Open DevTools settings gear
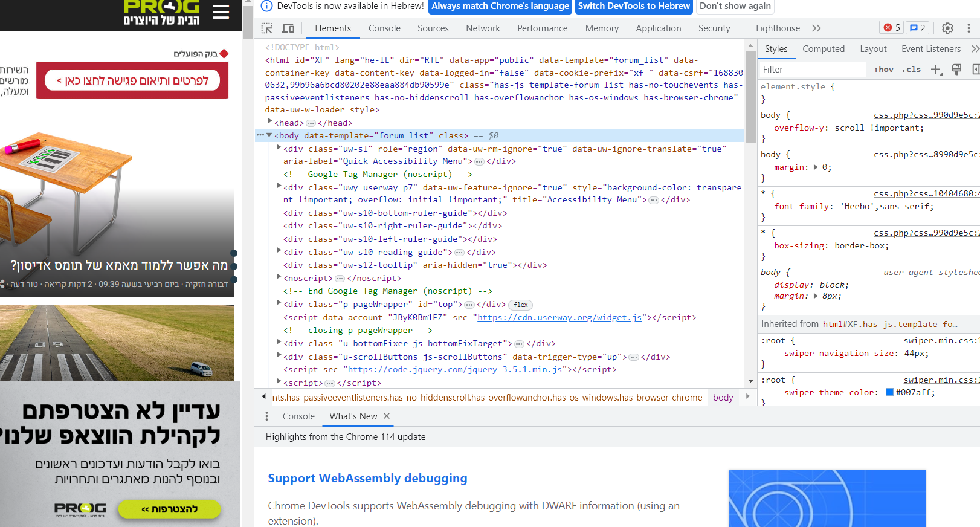Image resolution: width=980 pixels, height=527 pixels. [x=947, y=28]
